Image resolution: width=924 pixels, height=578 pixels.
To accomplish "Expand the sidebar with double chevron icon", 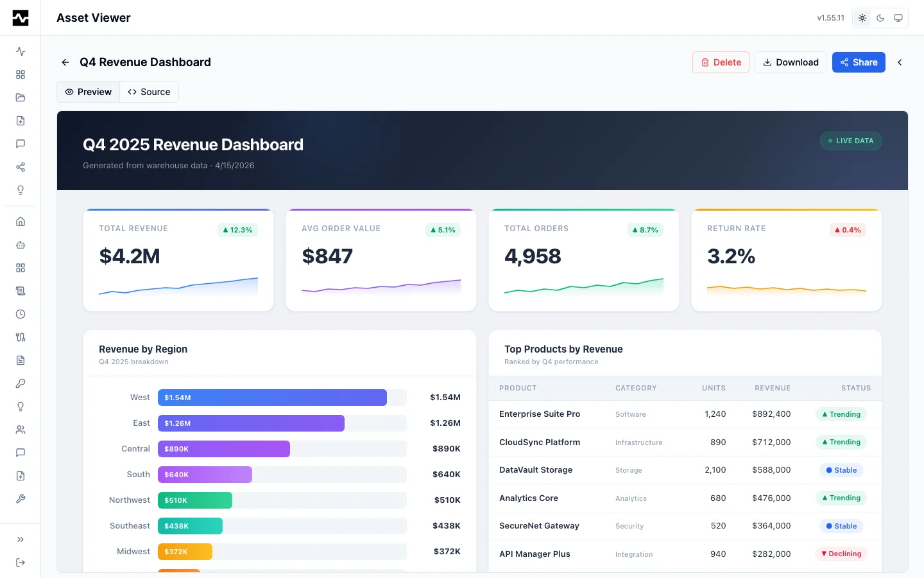I will tap(20, 539).
